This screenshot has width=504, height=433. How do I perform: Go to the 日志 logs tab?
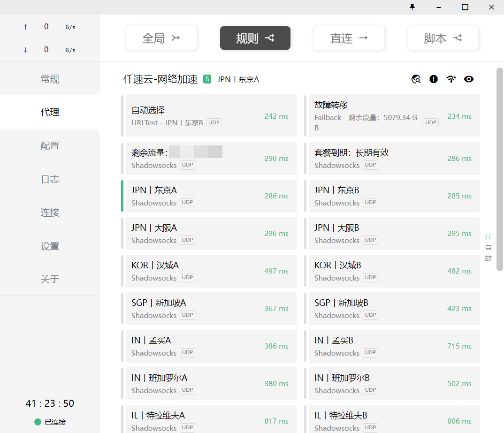tap(50, 179)
